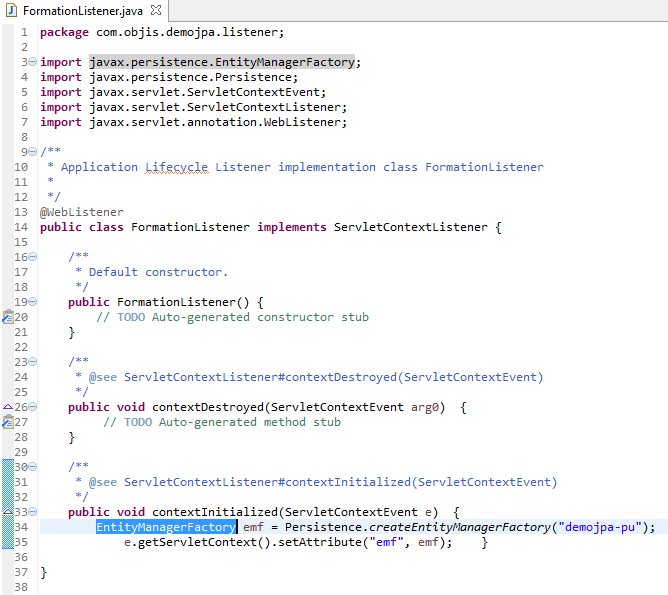Click the TODO task marker on line 27
The height and width of the screenshot is (595, 668).
click(x=7, y=422)
